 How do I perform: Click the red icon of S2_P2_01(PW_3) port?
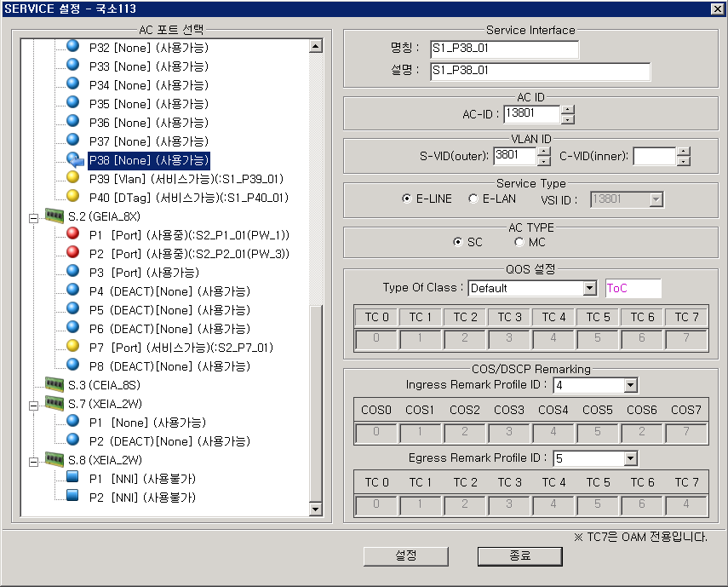73,251
